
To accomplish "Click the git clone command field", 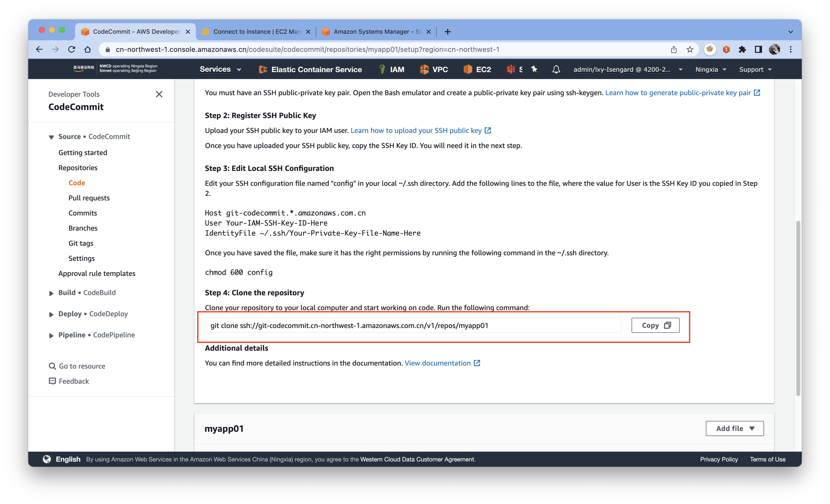I will pyautogui.click(x=413, y=325).
